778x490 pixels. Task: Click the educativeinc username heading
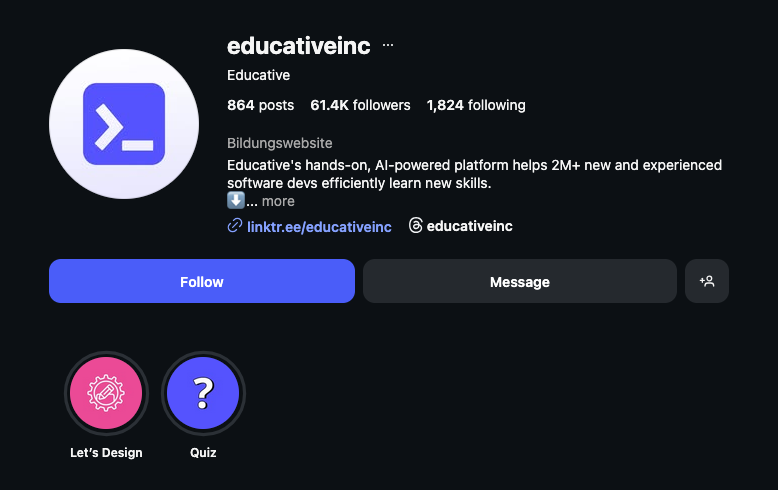point(299,46)
